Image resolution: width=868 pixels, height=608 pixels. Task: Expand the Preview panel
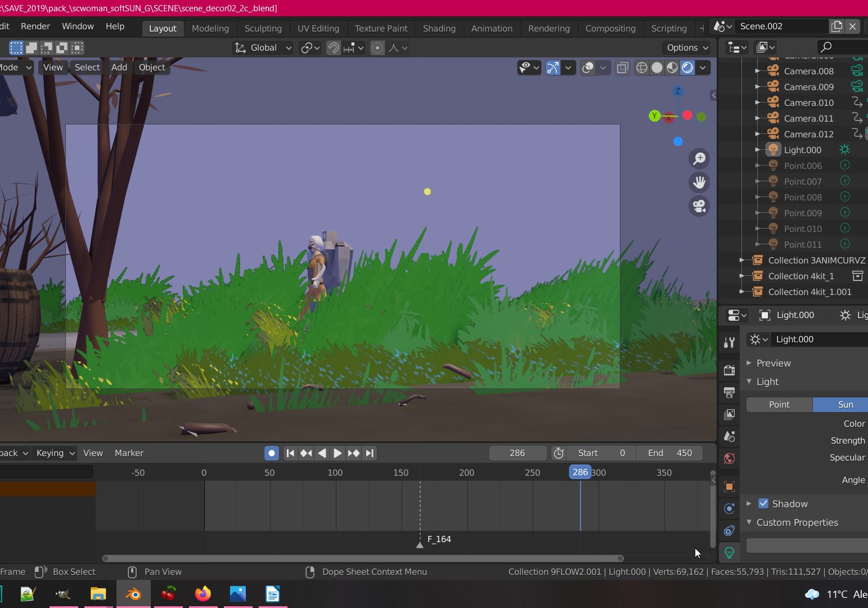[x=749, y=363]
